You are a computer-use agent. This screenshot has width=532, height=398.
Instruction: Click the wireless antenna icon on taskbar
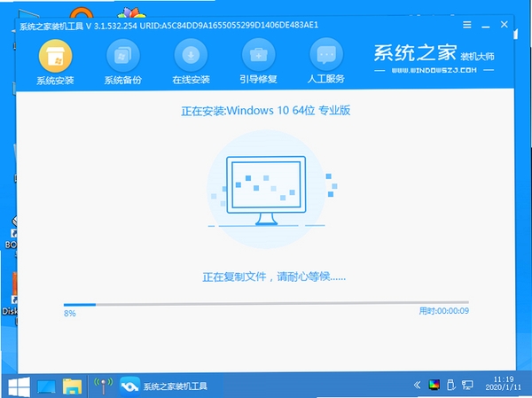103,386
